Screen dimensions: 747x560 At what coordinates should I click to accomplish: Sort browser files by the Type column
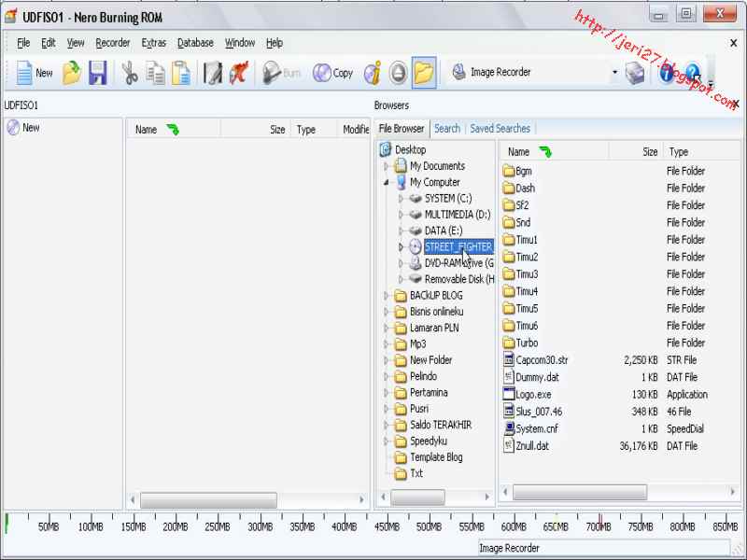[x=701, y=152]
